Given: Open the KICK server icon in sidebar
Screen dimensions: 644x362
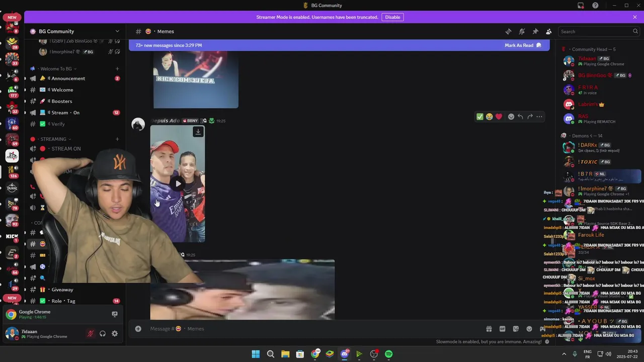Looking at the screenshot, I should (x=12, y=236).
